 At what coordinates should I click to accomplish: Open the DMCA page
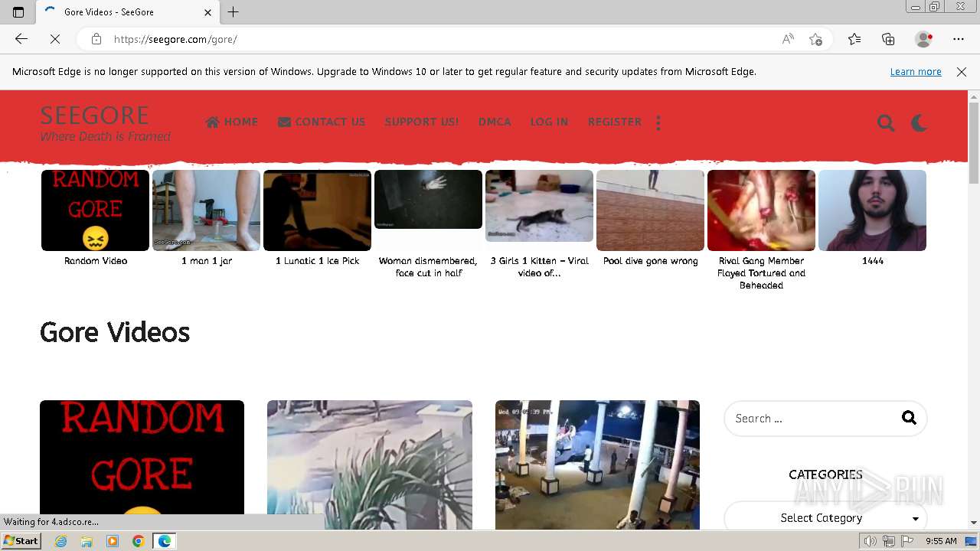click(495, 122)
